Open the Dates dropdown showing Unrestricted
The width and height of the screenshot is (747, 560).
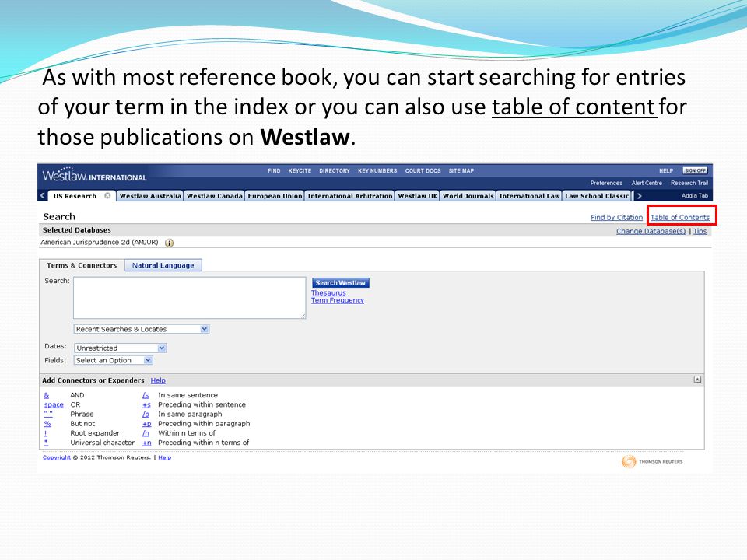120,348
